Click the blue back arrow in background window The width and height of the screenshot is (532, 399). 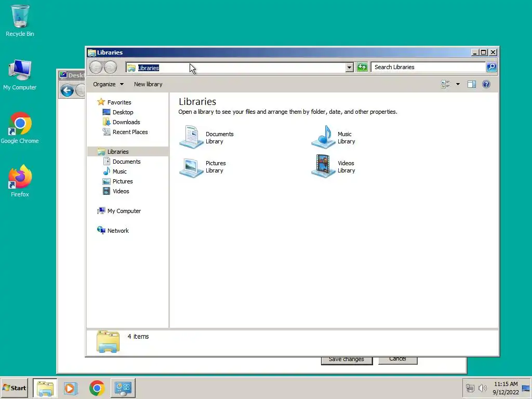(67, 90)
